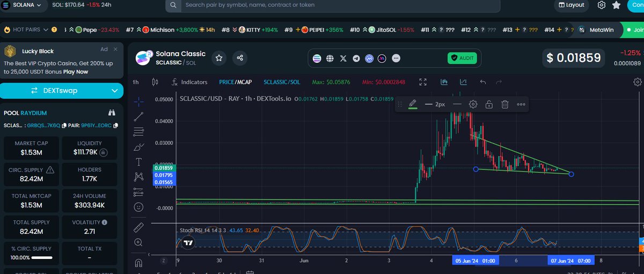Select the triangle's right end anchor point

click(571, 174)
